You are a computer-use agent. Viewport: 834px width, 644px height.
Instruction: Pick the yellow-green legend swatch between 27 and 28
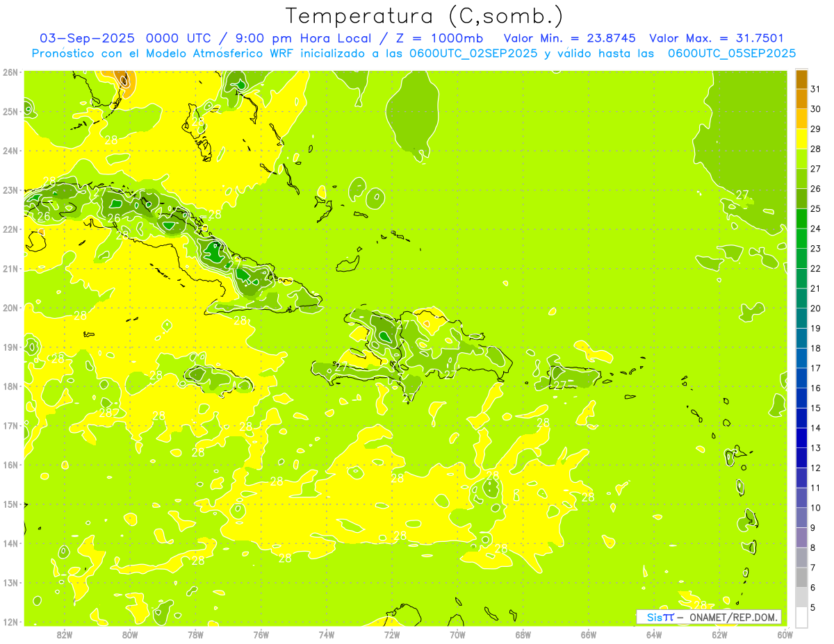click(801, 159)
